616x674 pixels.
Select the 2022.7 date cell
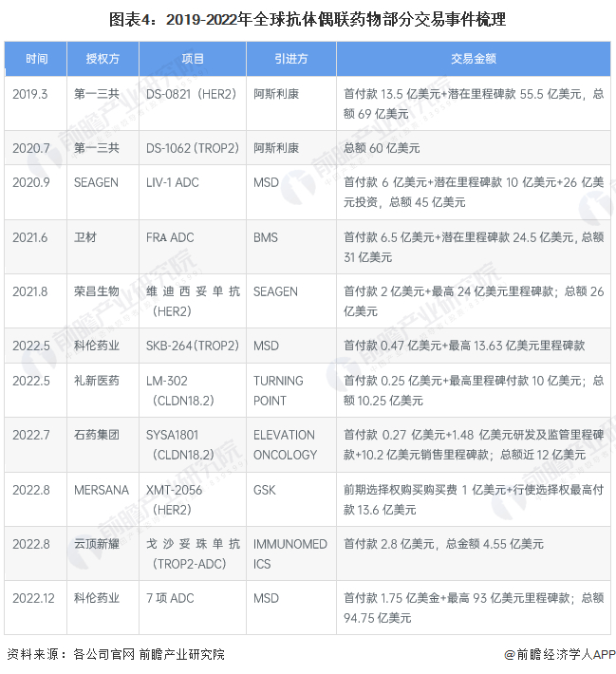(36, 444)
